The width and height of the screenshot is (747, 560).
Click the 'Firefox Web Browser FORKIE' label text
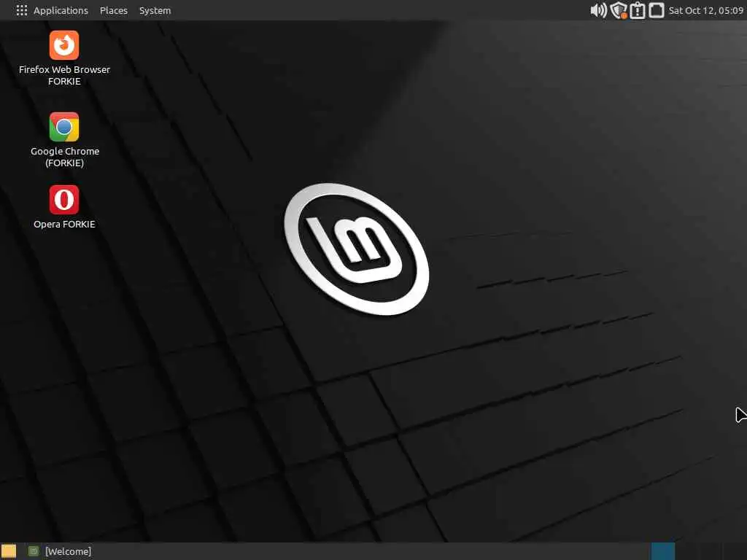pyautogui.click(x=64, y=75)
